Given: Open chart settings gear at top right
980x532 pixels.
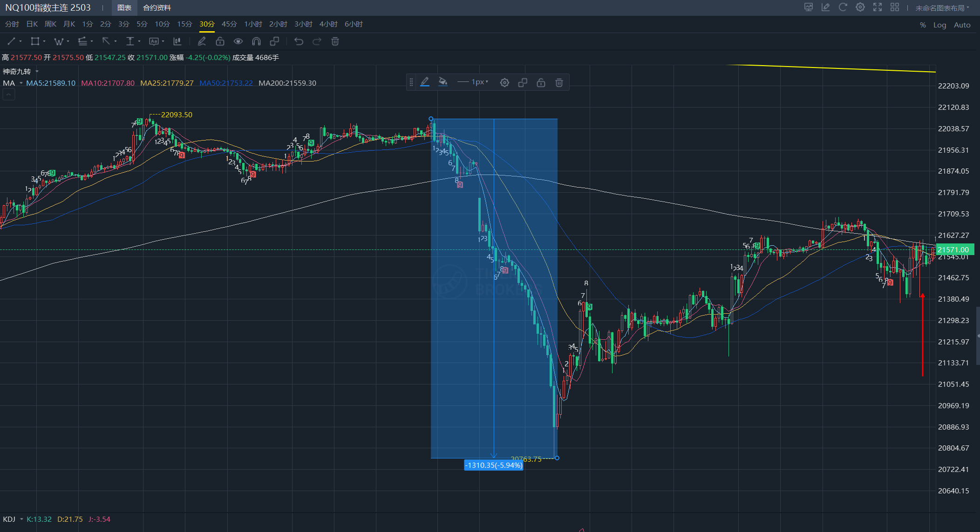Looking at the screenshot, I should (x=860, y=7).
